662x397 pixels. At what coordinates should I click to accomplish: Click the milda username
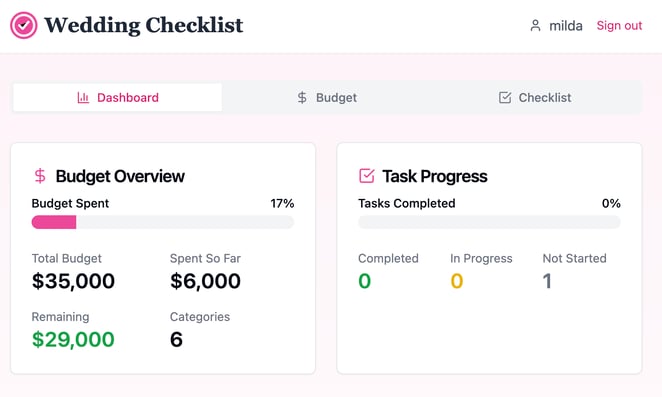(566, 26)
